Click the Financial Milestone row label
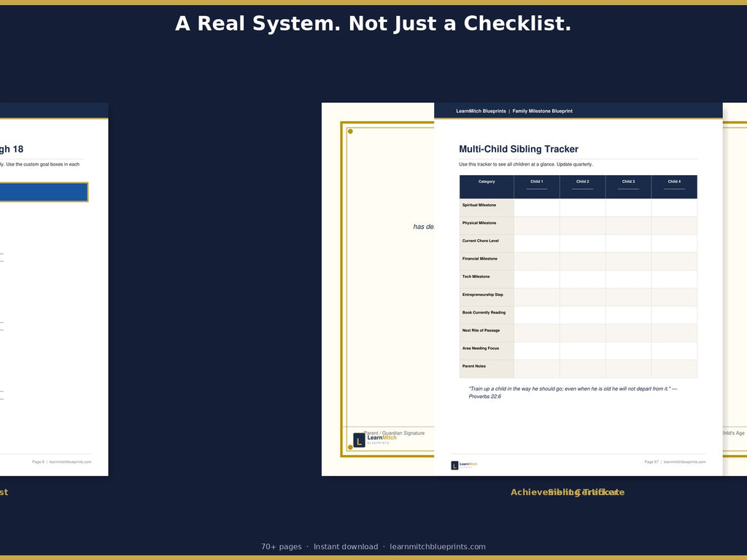747x560 pixels. pos(479,259)
